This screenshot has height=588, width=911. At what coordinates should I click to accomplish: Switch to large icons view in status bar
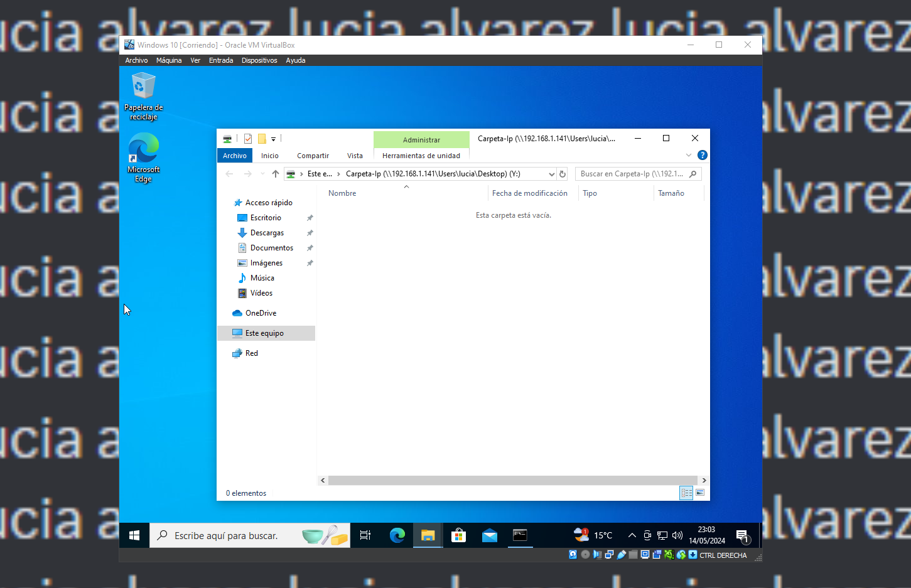click(x=699, y=493)
